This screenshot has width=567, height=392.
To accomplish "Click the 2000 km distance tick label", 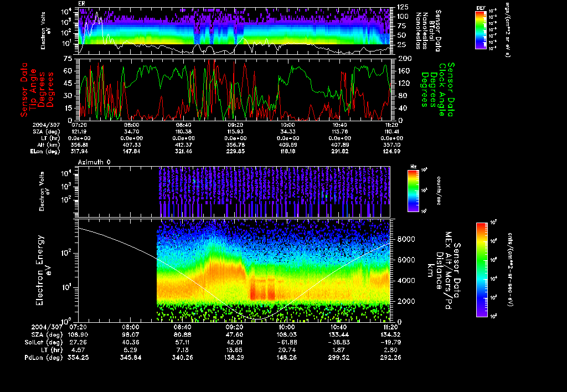I will [406, 302].
